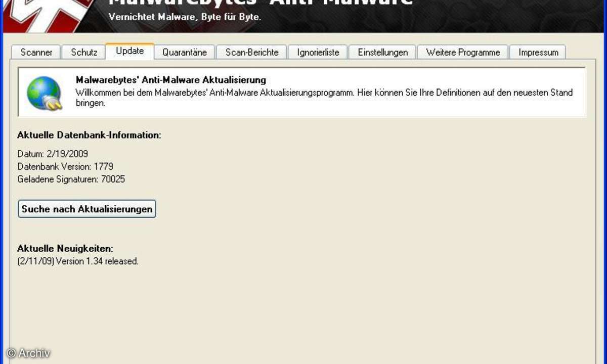Click Suche nach Aktualisierungen button
Screen dimensions: 607x364
tap(87, 209)
